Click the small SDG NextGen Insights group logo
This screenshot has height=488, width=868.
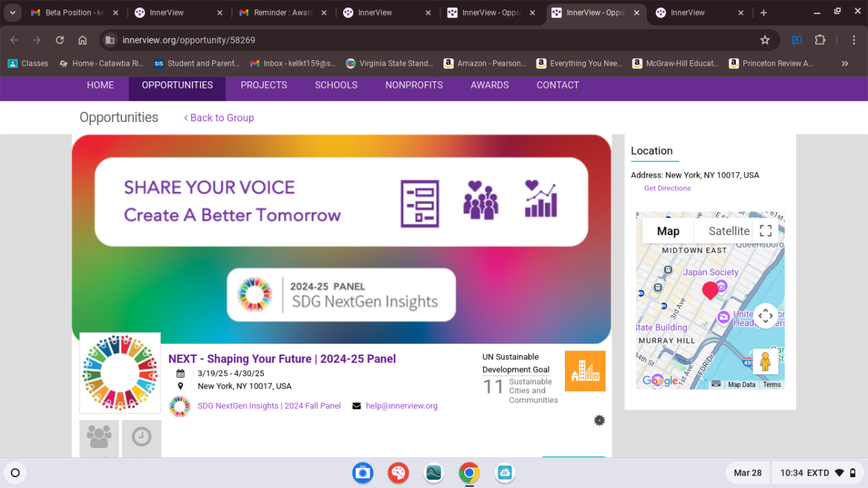point(180,406)
